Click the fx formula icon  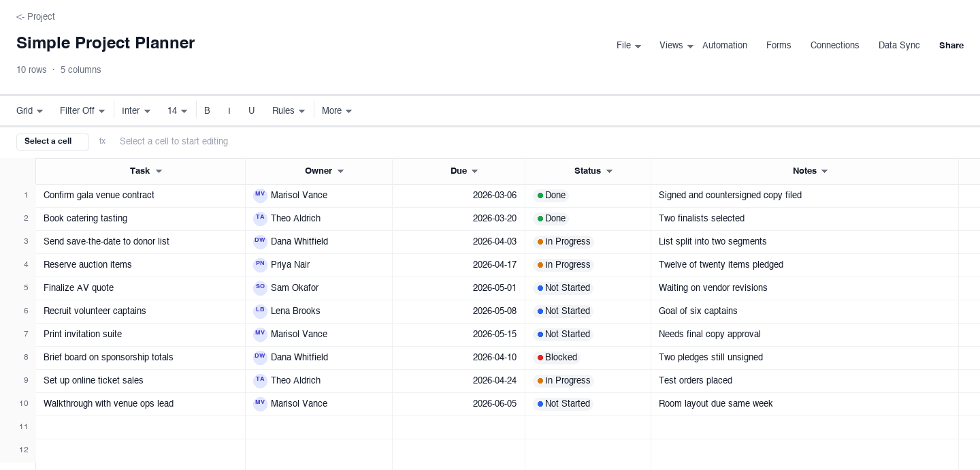[102, 141]
